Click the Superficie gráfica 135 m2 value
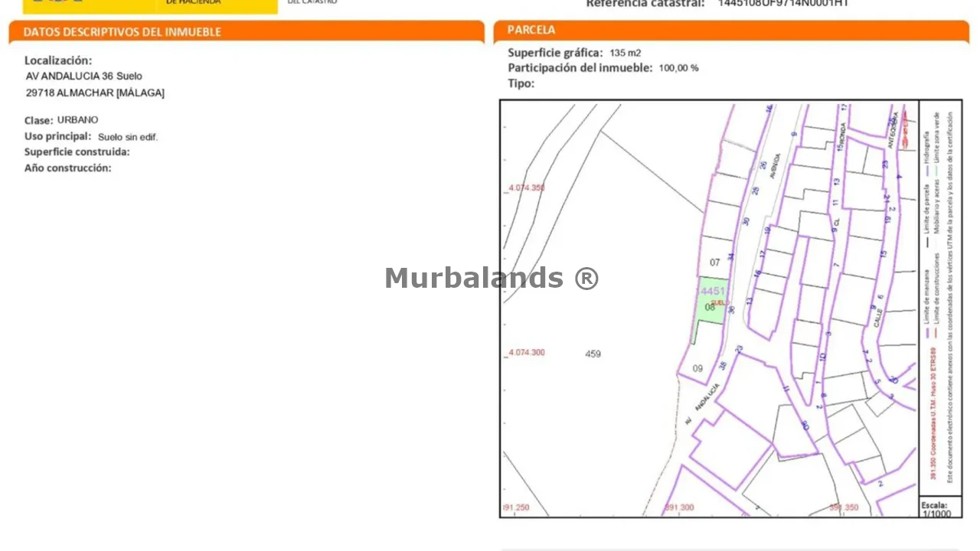The image size is (980, 551). pos(625,53)
